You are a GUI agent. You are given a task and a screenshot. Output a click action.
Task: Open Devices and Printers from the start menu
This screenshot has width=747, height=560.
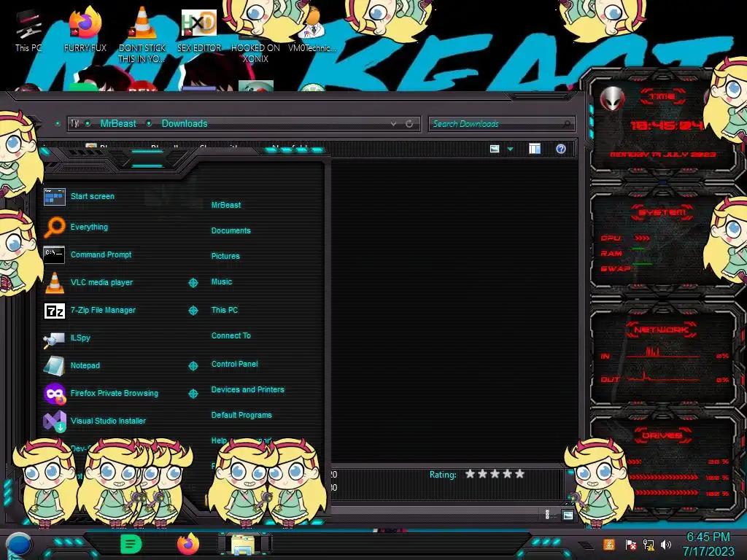click(247, 389)
